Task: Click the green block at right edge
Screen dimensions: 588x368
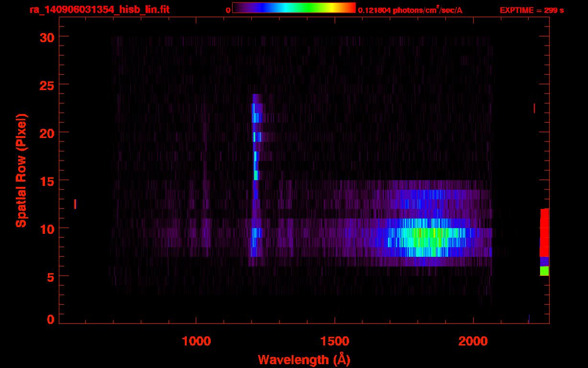Action: click(x=544, y=271)
